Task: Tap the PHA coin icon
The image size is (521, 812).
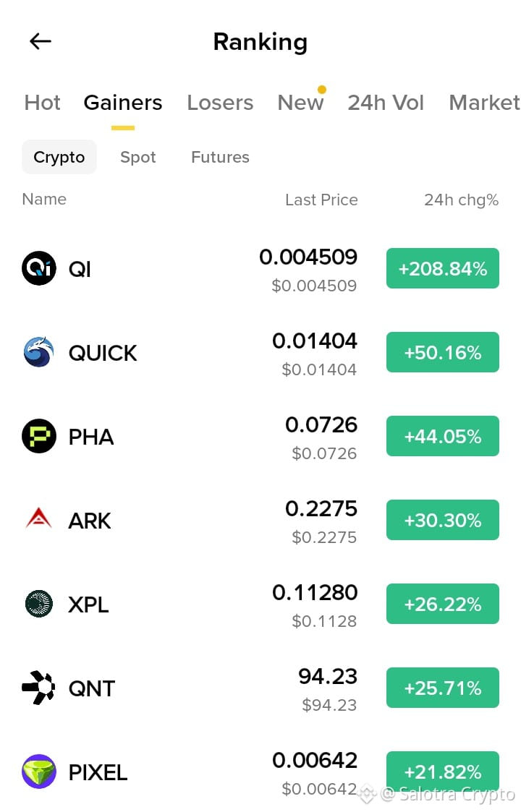Action: [x=39, y=436]
